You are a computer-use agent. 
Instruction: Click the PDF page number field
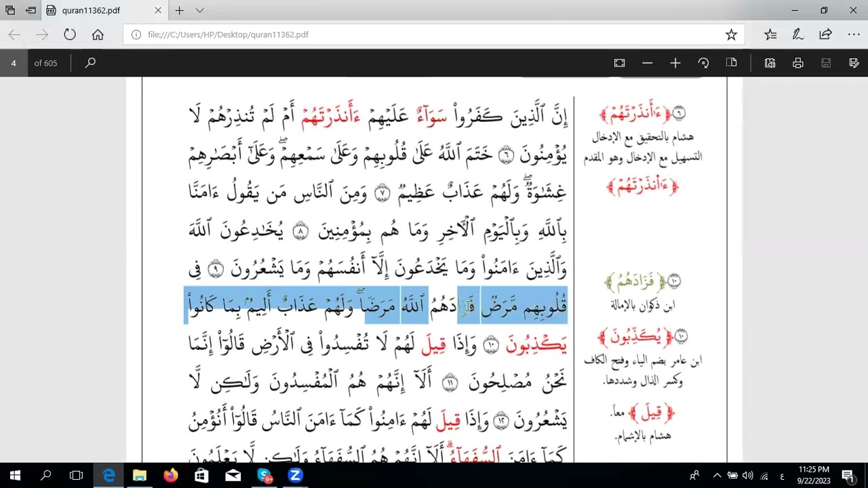click(13, 63)
